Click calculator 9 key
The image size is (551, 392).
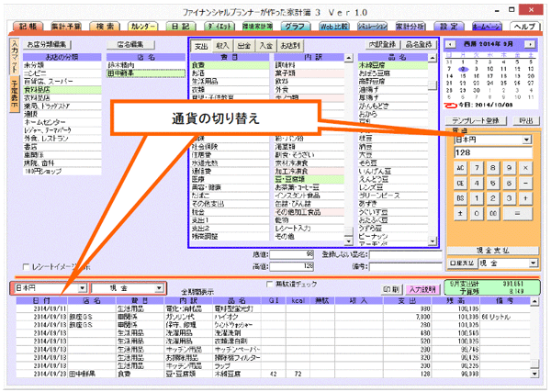[x=509, y=168]
